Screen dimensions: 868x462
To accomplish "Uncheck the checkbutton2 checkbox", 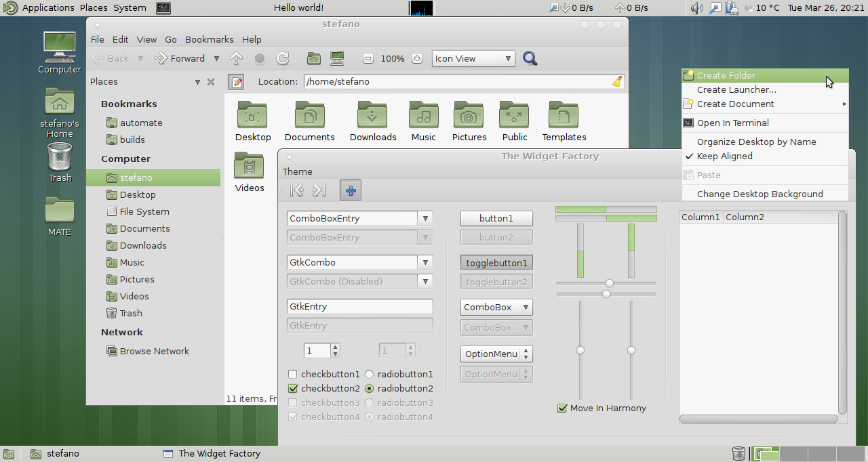I will click(x=294, y=388).
